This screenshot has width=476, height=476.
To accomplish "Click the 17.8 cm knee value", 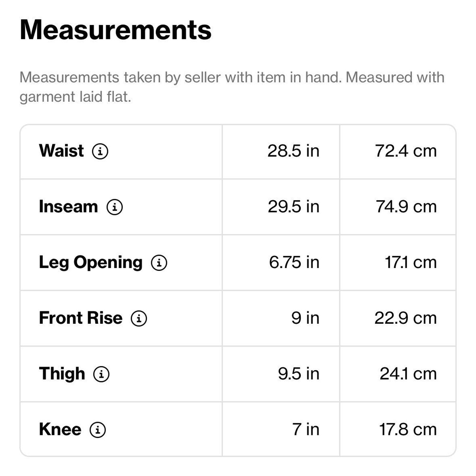I will pyautogui.click(x=408, y=429).
